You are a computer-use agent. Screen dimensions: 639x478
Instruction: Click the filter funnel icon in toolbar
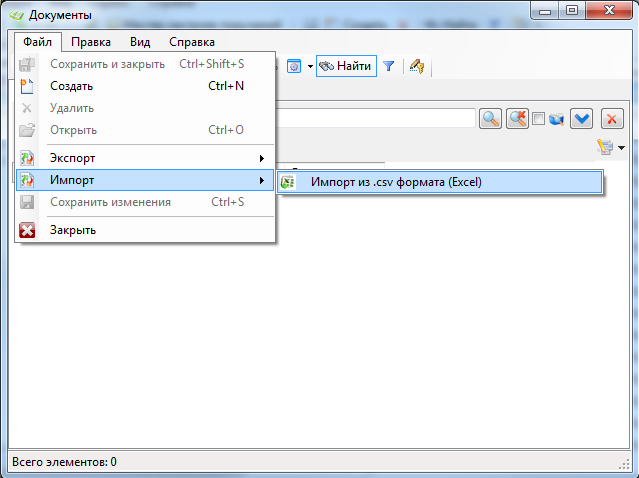click(389, 66)
